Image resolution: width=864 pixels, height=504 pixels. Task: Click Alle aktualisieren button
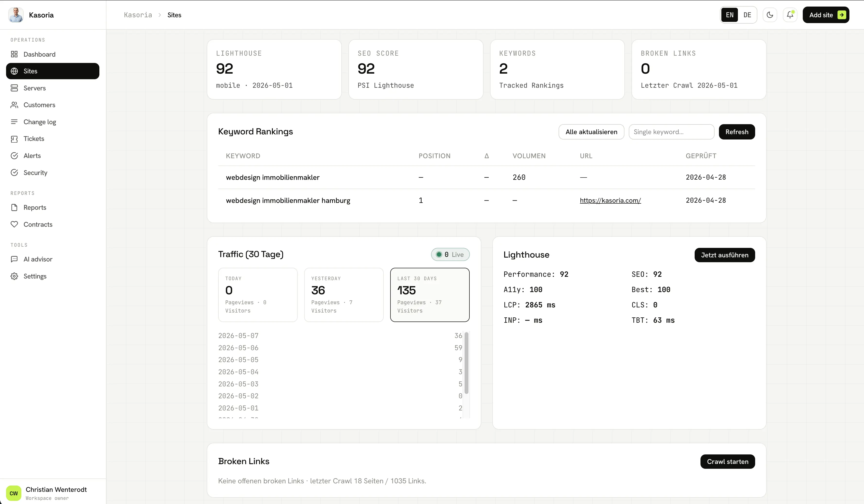click(x=591, y=132)
